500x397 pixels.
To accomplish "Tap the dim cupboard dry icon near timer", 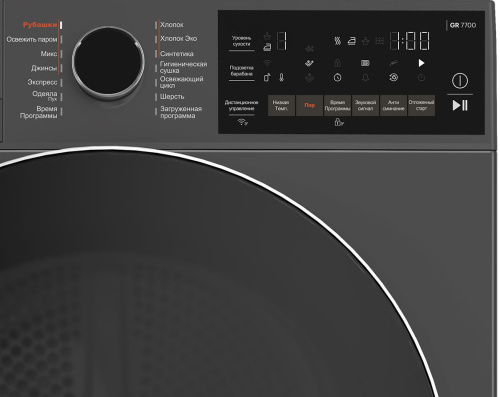I will (380, 41).
